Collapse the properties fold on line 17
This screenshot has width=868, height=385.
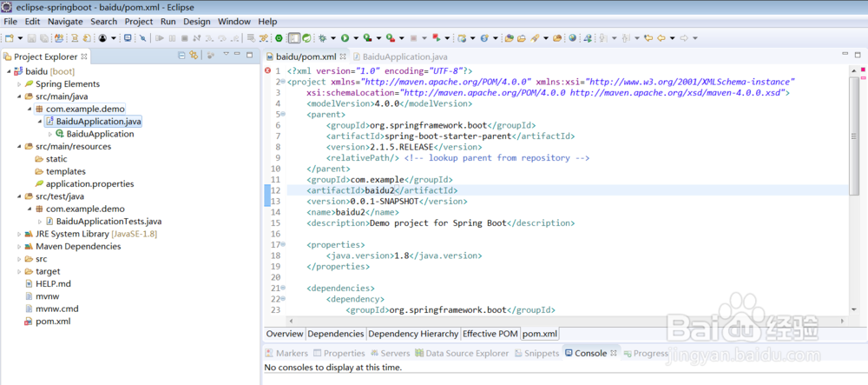pyautogui.click(x=283, y=244)
